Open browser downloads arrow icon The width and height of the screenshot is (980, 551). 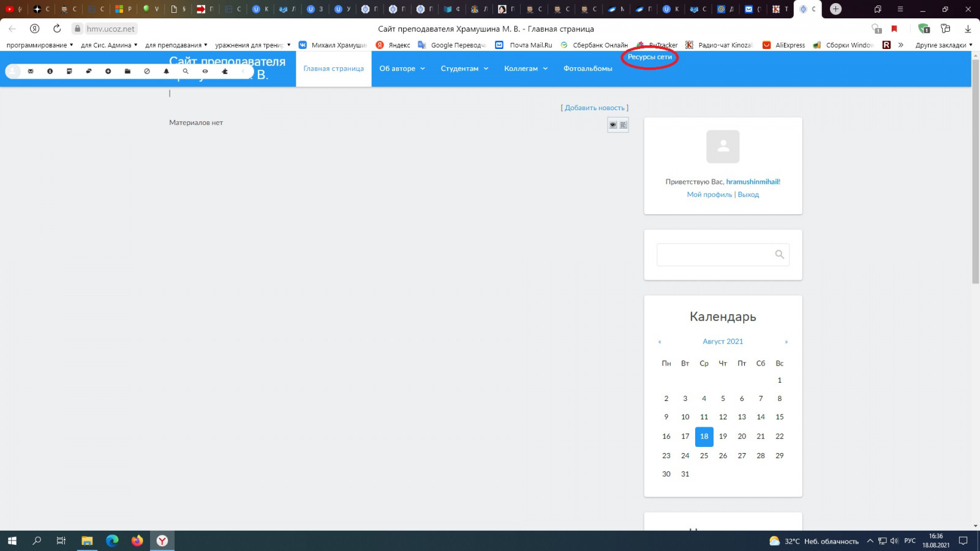(x=968, y=29)
